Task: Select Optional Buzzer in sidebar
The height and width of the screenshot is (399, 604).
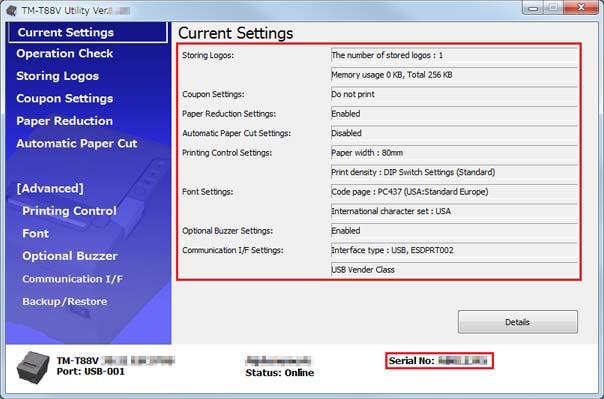Action: click(70, 256)
